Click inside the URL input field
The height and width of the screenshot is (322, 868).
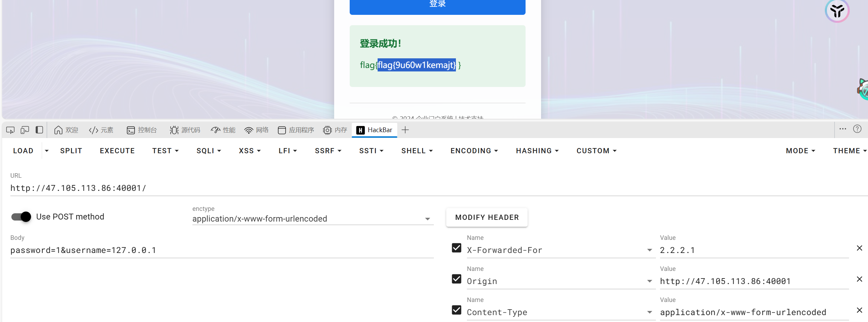click(207, 188)
